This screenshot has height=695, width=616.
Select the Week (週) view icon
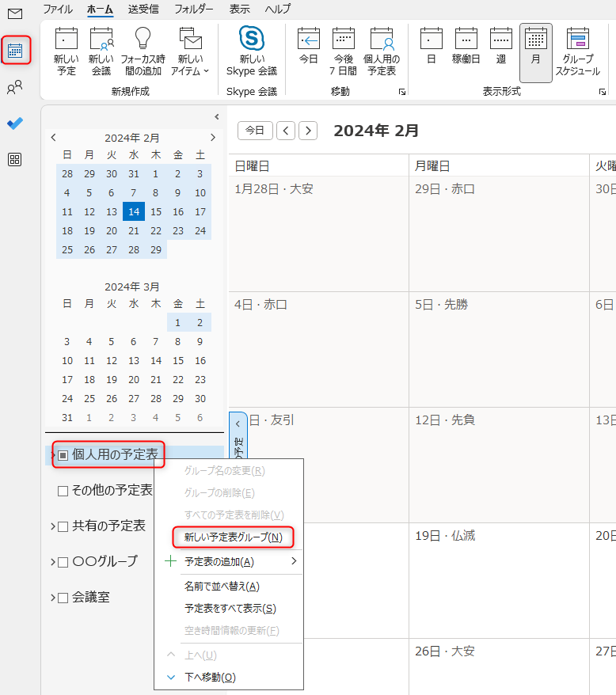pyautogui.click(x=500, y=51)
